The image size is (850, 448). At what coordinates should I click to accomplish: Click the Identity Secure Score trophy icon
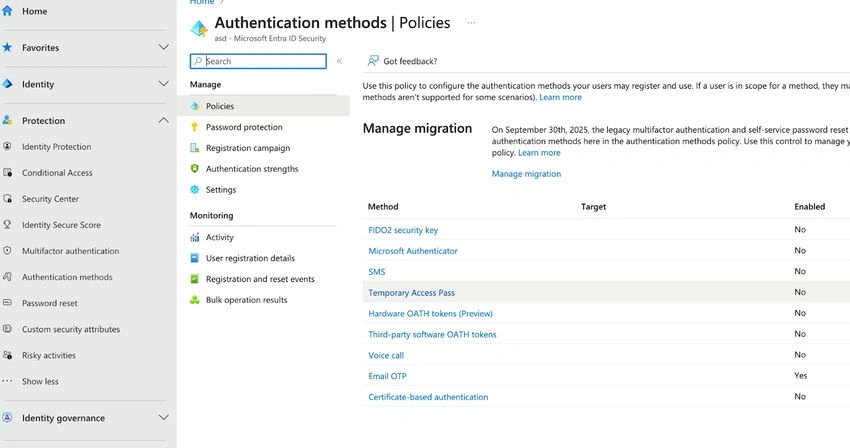(7, 225)
